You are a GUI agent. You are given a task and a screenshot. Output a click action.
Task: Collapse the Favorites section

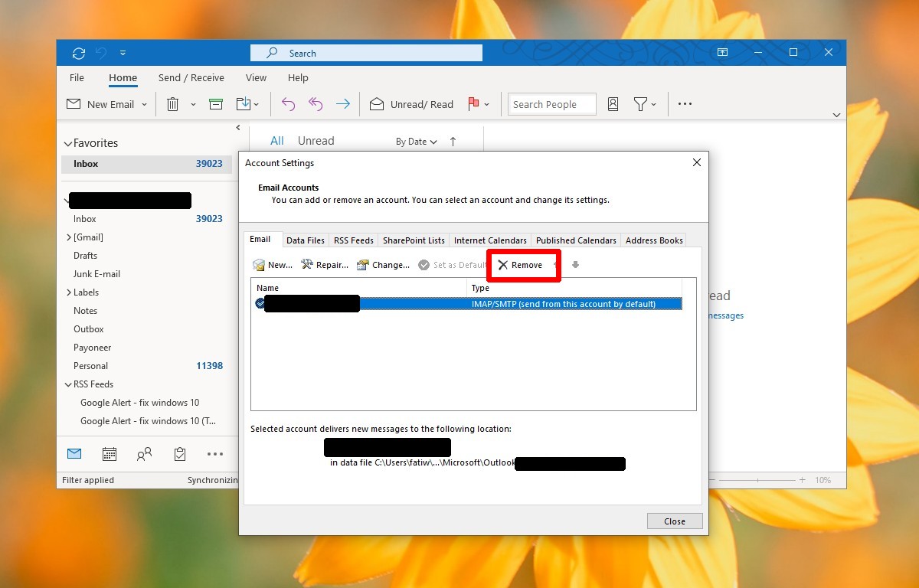[68, 143]
